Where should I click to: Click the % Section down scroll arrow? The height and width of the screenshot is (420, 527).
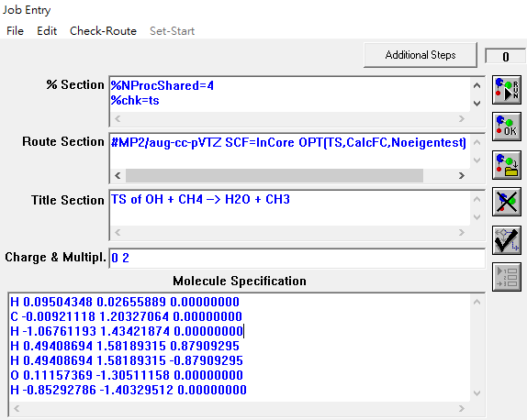click(477, 103)
